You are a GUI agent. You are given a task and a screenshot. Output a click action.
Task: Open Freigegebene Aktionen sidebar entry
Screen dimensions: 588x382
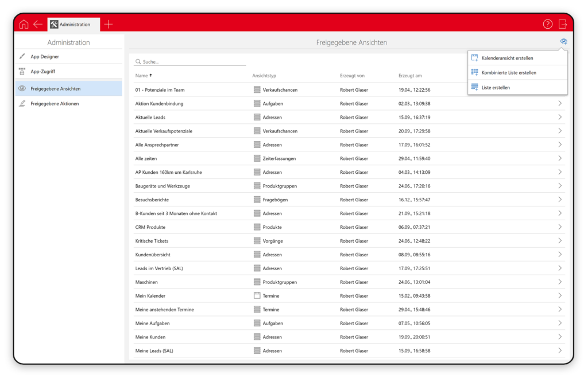(x=55, y=104)
